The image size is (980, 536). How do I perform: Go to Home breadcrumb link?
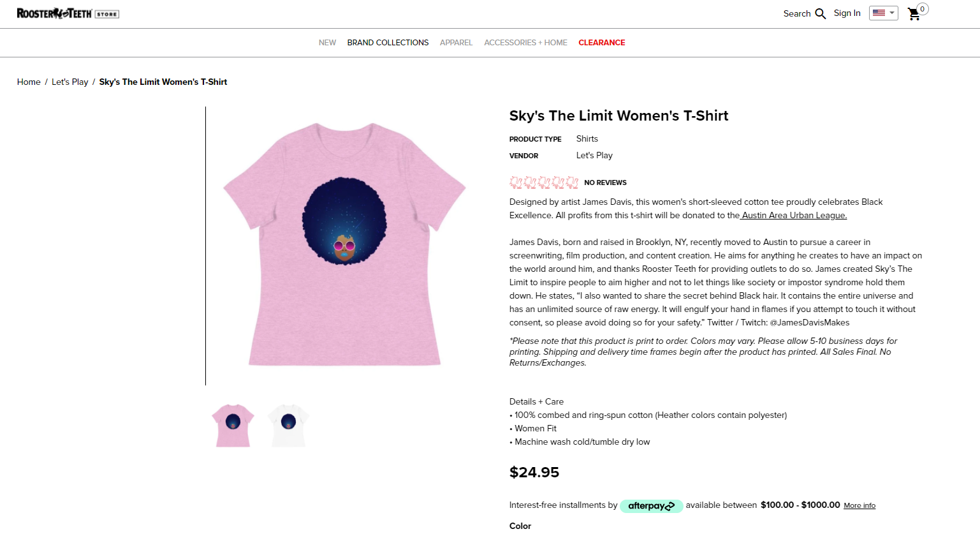pos(29,82)
